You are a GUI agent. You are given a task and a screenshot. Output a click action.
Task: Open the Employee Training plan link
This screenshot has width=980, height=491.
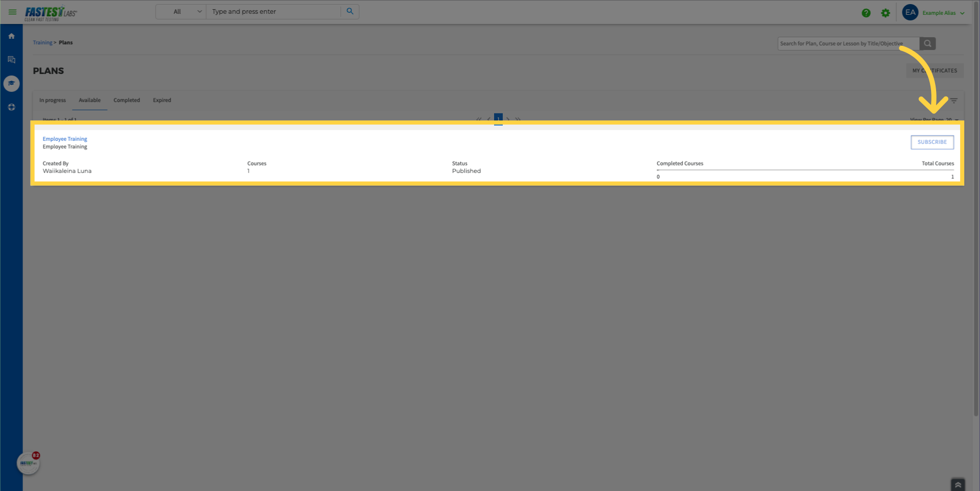(x=65, y=139)
